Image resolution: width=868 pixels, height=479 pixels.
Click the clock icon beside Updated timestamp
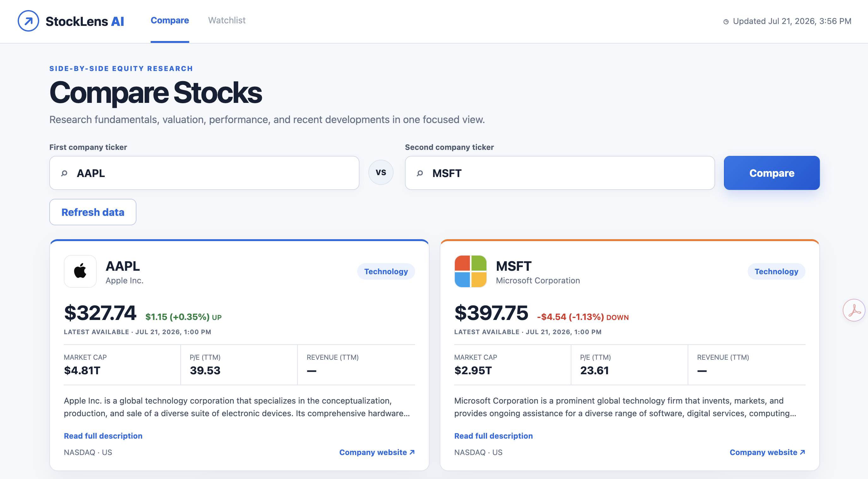click(726, 21)
